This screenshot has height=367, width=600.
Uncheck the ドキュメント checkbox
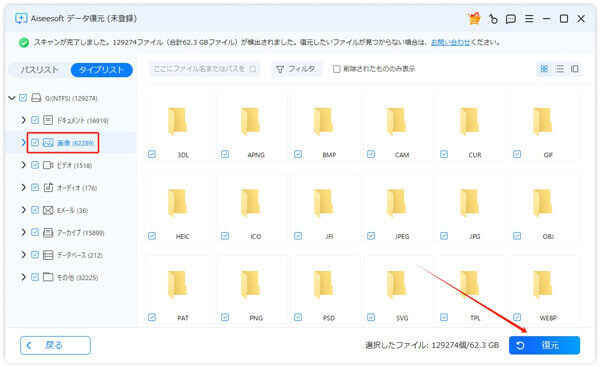pos(35,120)
